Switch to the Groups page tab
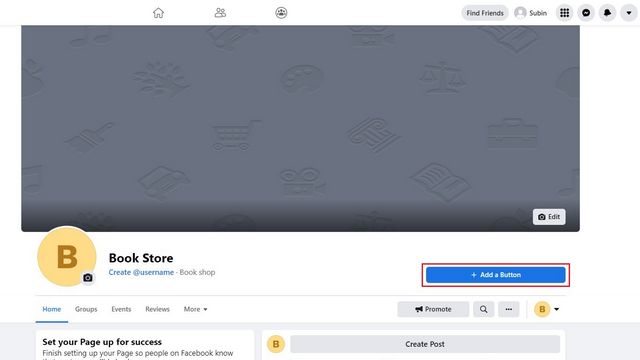Image resolution: width=640 pixels, height=360 pixels. tap(86, 309)
